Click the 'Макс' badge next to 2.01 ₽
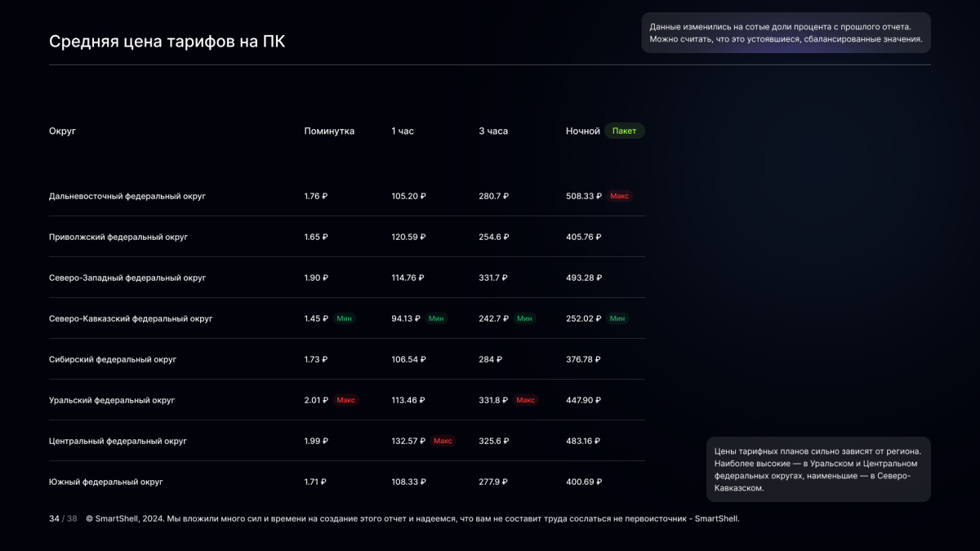980x551 pixels. tap(346, 400)
